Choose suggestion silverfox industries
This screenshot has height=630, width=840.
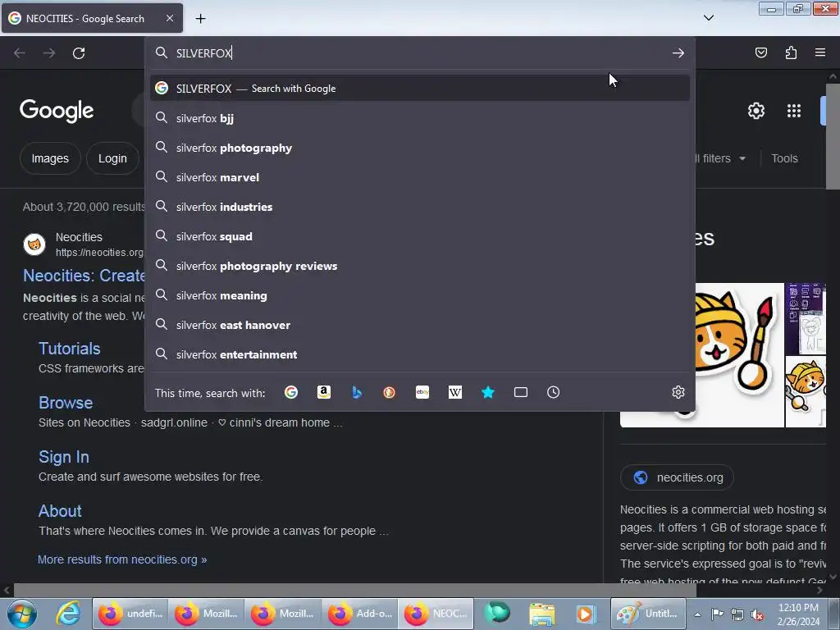420,206
